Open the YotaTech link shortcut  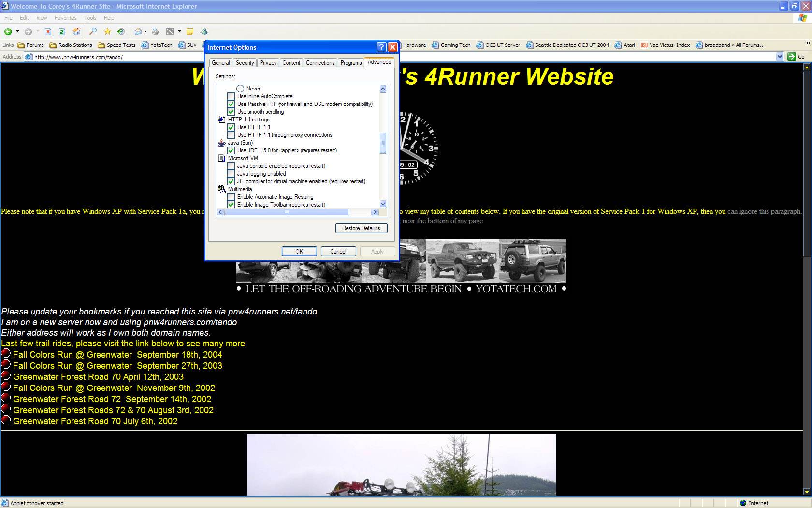157,45
